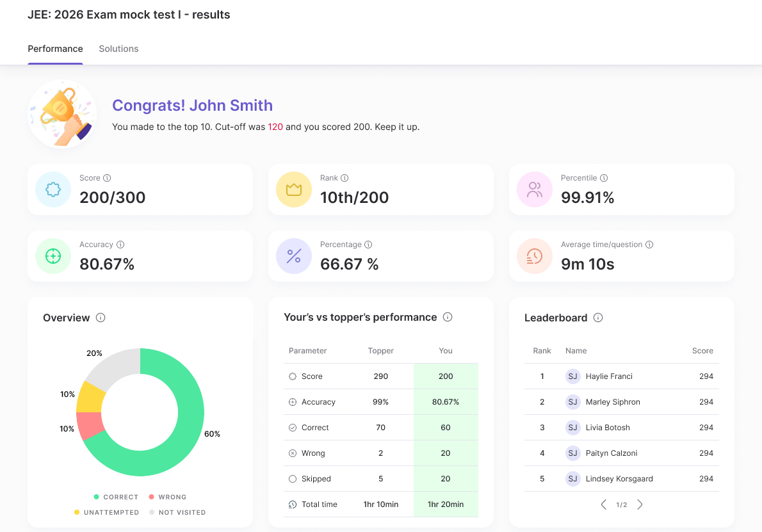
Task: Click the Percentile info icon
Action: (x=604, y=178)
